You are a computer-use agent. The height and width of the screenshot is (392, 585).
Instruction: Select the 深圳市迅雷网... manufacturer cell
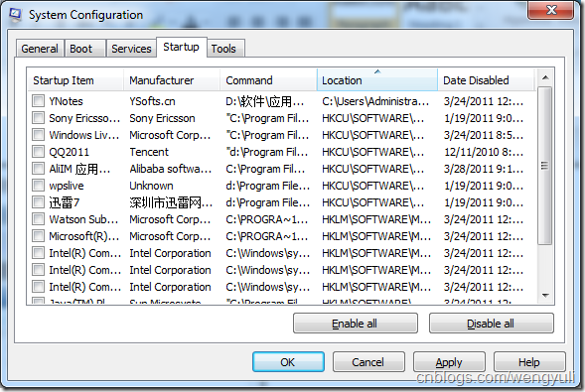coord(171,202)
